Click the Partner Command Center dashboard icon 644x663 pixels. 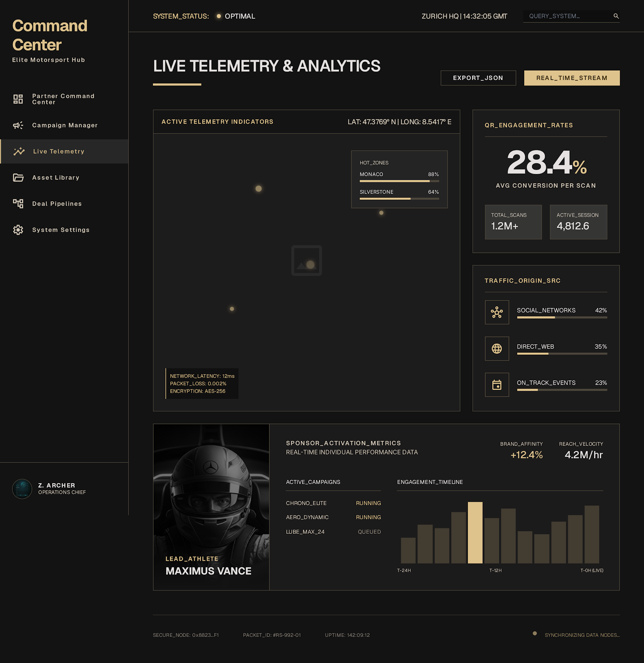tap(18, 99)
